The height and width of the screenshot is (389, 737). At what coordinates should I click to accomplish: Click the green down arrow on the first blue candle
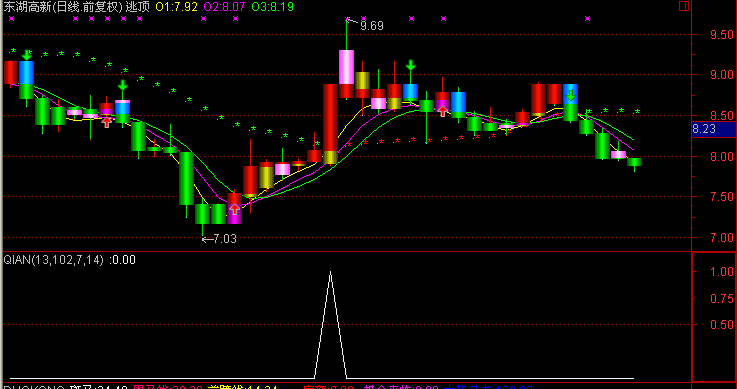click(27, 55)
